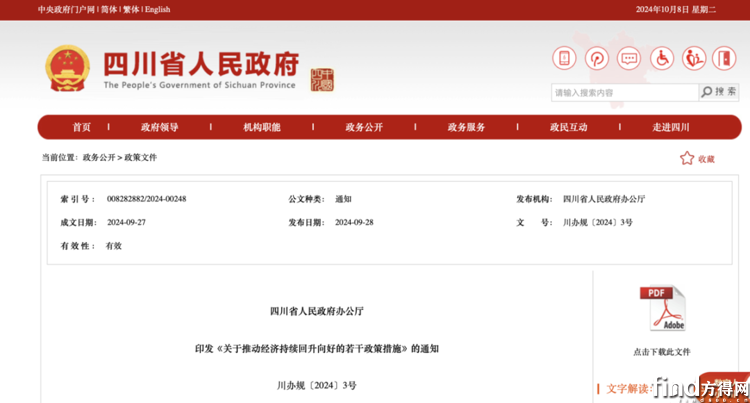Select the 政府领导 navigation tab

click(x=160, y=127)
